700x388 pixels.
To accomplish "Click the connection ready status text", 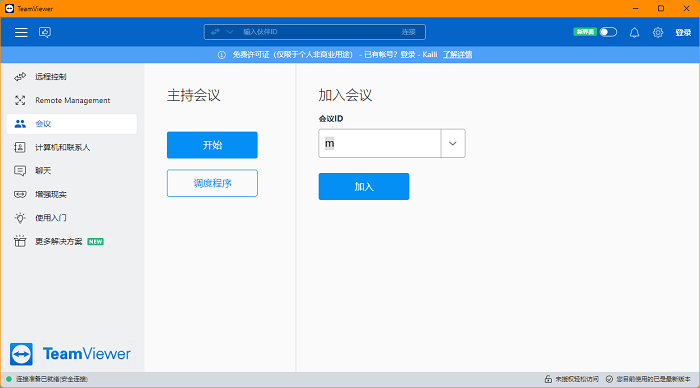I will pyautogui.click(x=52, y=379).
